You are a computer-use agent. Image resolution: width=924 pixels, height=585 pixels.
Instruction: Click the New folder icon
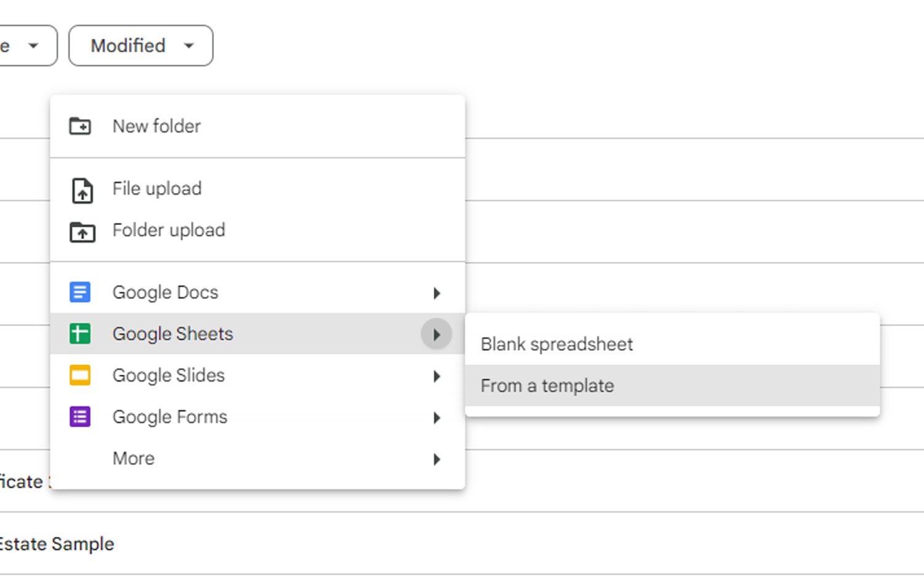click(x=80, y=126)
